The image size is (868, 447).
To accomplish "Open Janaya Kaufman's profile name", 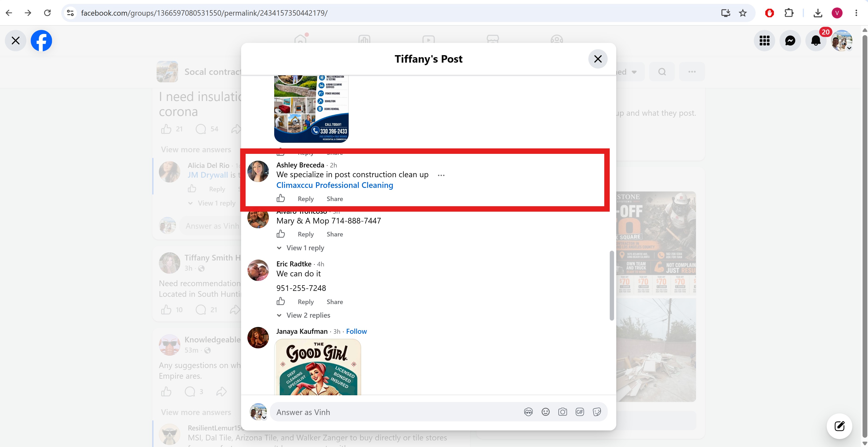I will [x=302, y=332].
